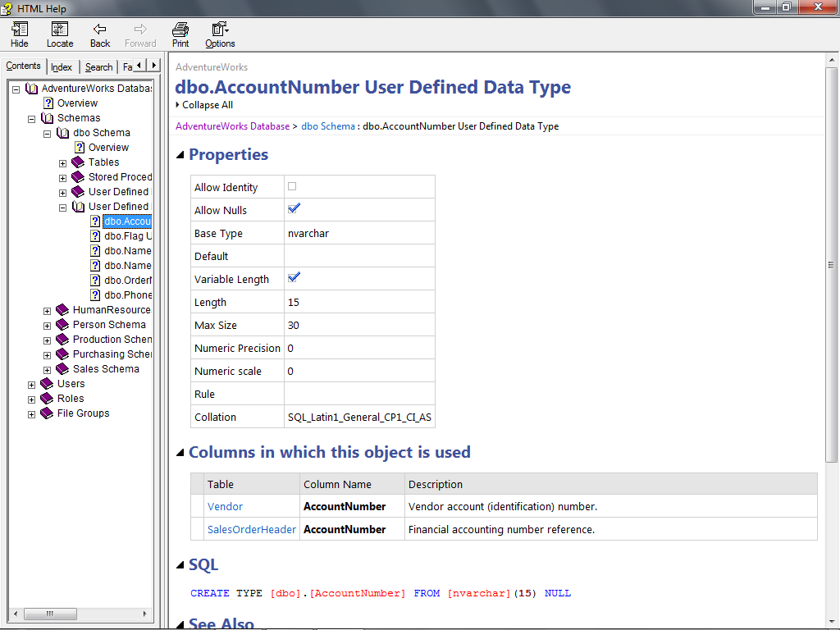Viewport: 840px width, 630px height.
Task: Open the SalesOrderHeader table link
Action: point(251,529)
